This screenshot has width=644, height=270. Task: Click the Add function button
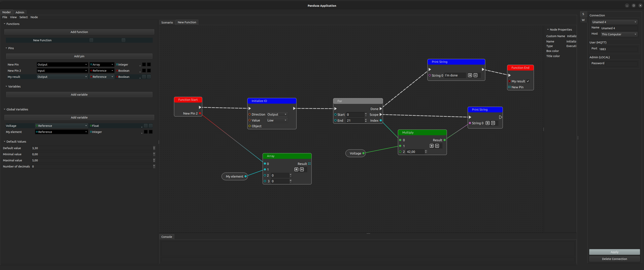[79, 32]
